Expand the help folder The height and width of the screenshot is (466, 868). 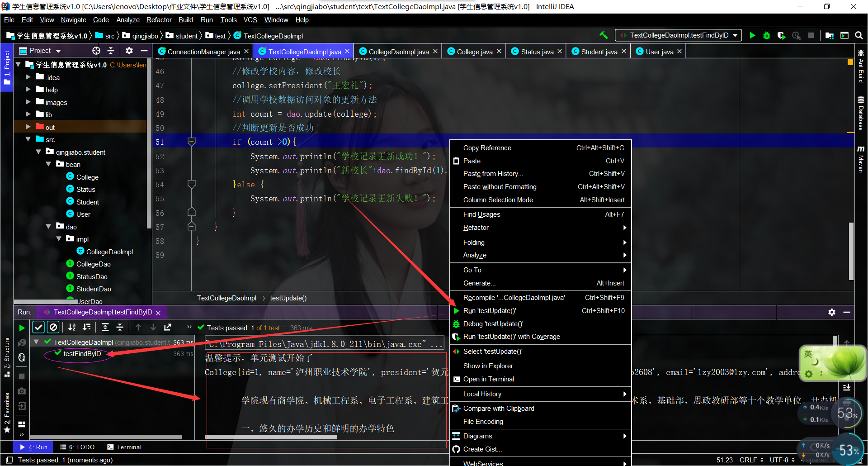[28, 90]
